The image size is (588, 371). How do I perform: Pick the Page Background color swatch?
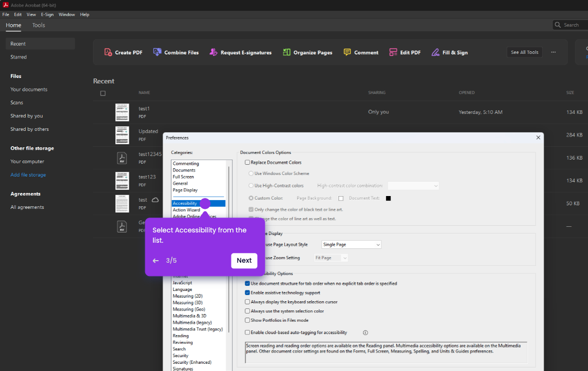(x=341, y=198)
